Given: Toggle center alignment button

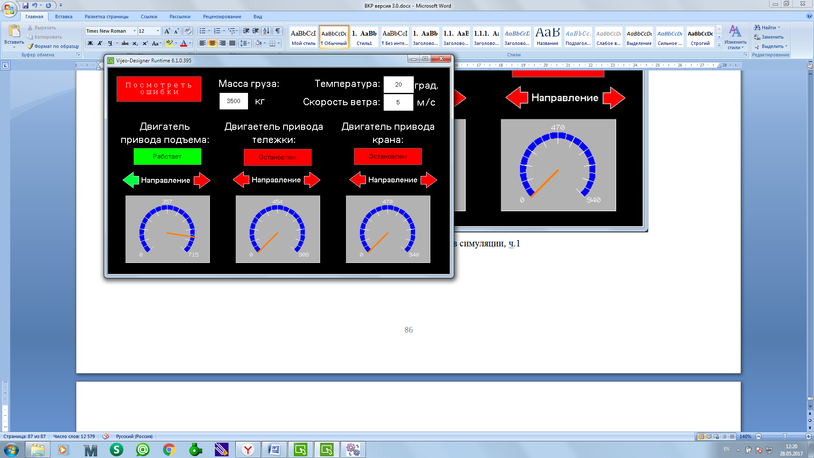Looking at the screenshot, I should coord(212,44).
